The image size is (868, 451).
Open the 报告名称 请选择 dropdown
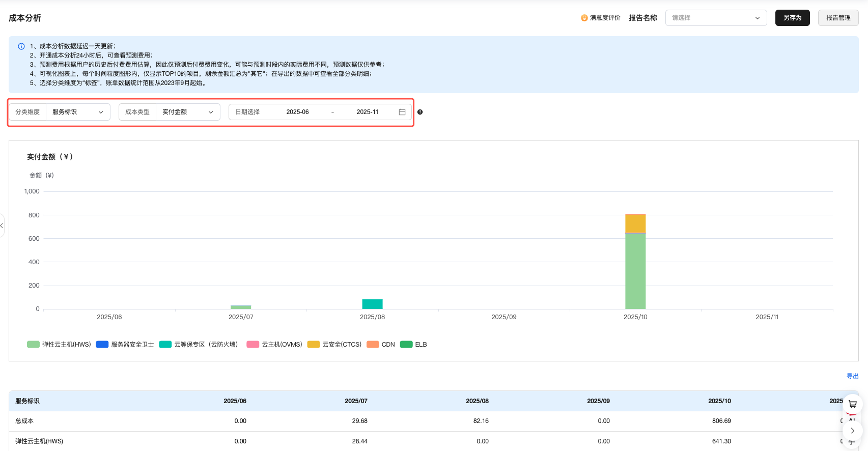pyautogui.click(x=716, y=18)
